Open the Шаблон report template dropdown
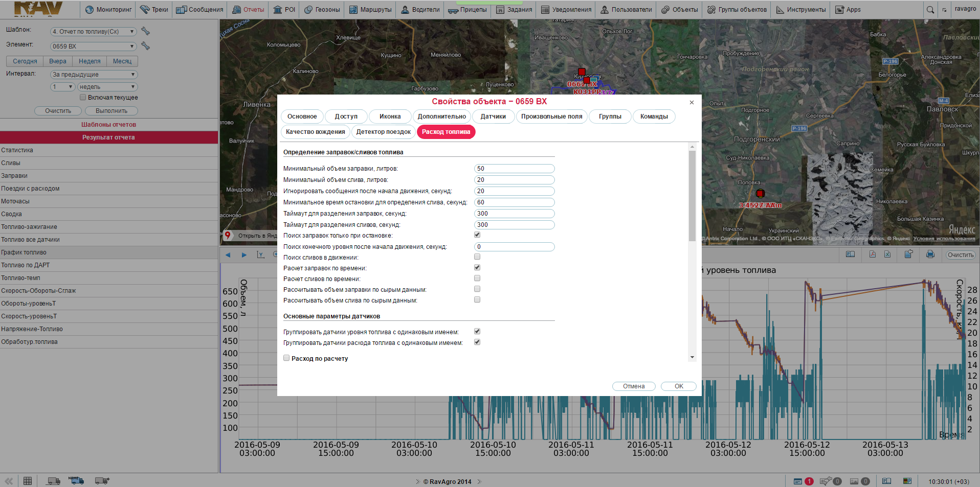 (93, 32)
